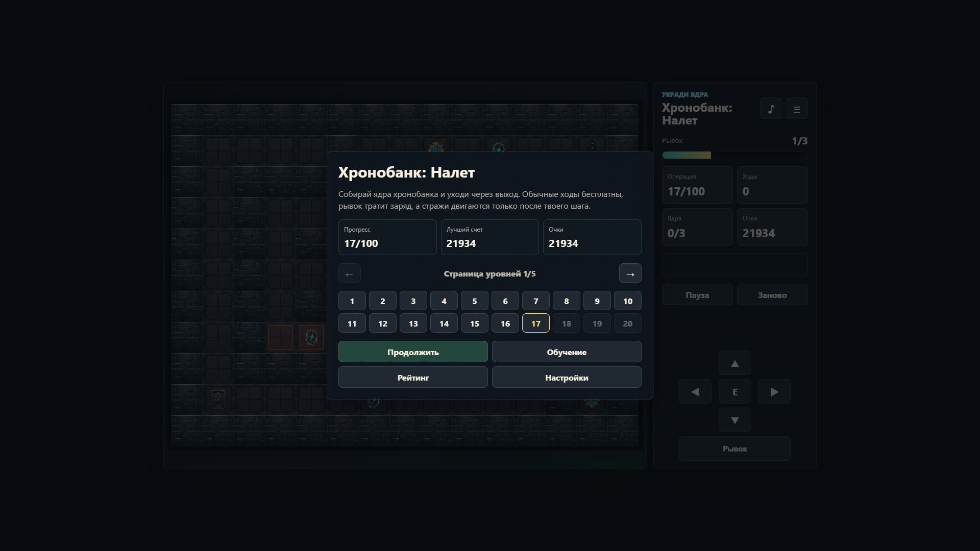Toggle music with the note icon
Image resolution: width=980 pixels, height=551 pixels.
771,109
